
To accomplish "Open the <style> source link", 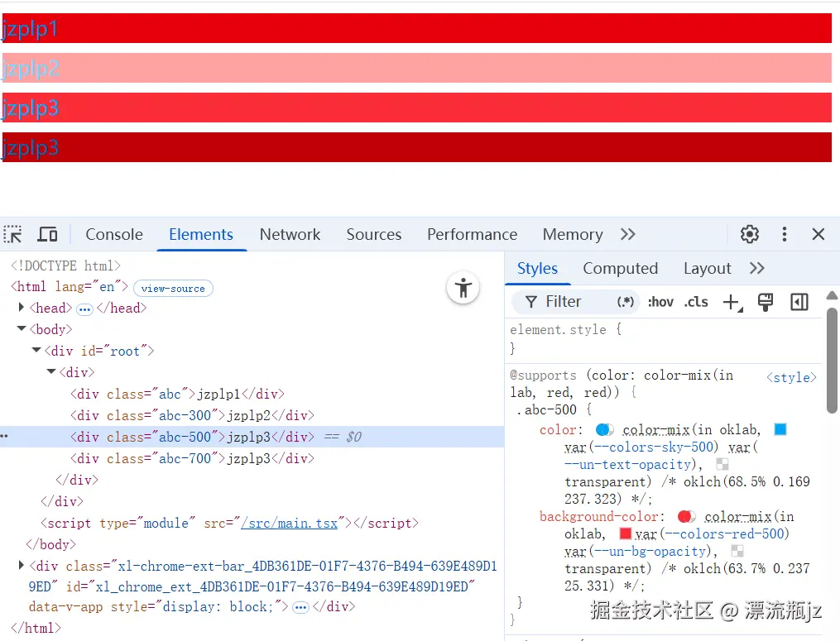I will coord(791,377).
